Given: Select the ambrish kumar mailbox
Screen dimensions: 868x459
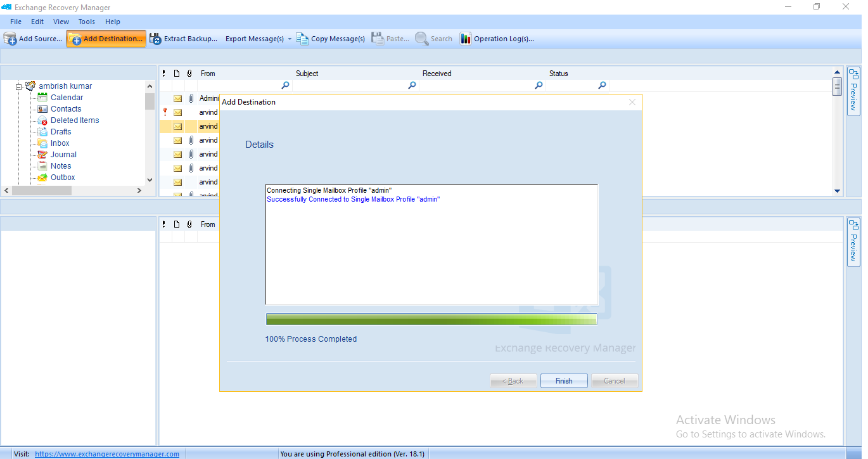Looking at the screenshot, I should (x=65, y=86).
